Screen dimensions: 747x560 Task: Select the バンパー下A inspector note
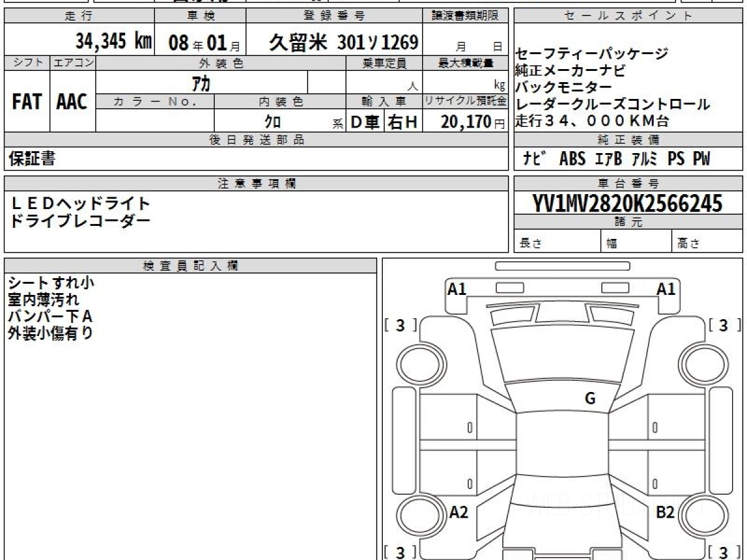[50, 317]
